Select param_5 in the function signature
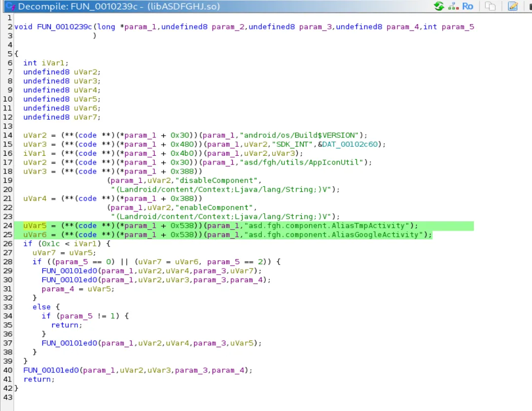532x411 pixels. (458, 27)
